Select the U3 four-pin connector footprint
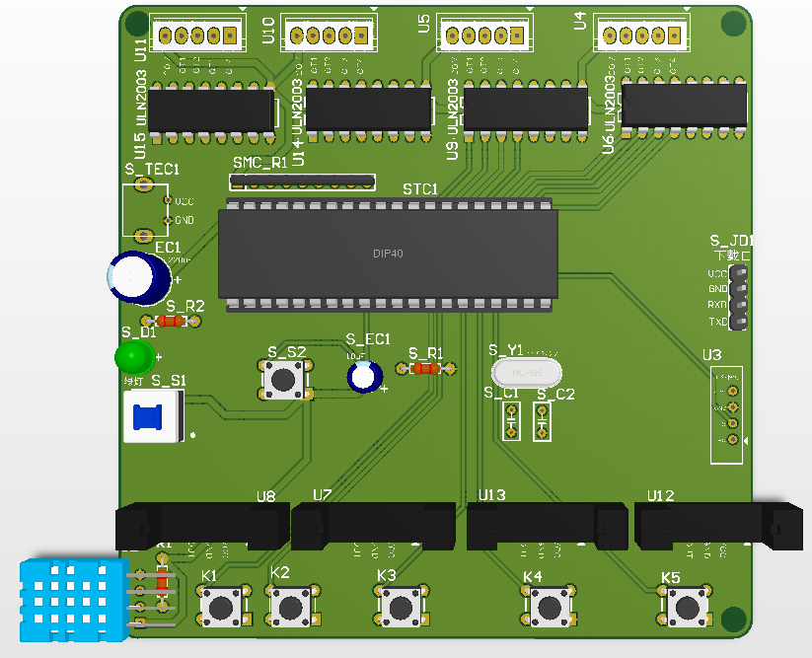812x658 pixels. tap(726, 415)
